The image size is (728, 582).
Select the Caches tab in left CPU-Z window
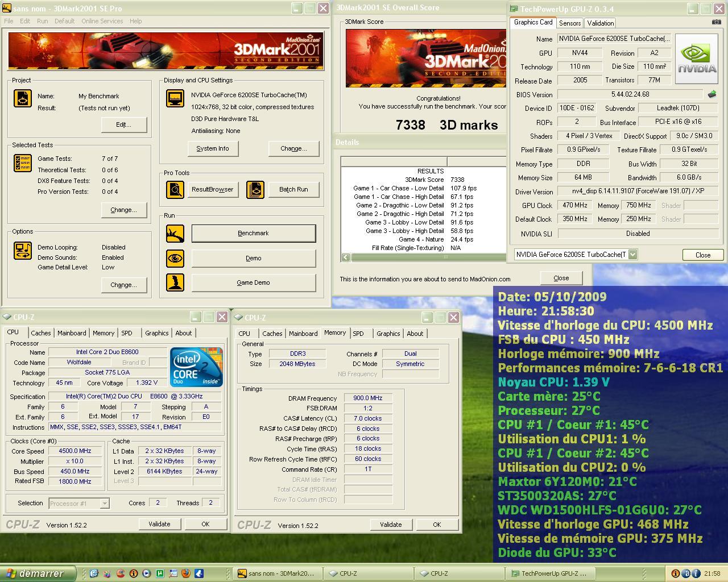[x=41, y=333]
